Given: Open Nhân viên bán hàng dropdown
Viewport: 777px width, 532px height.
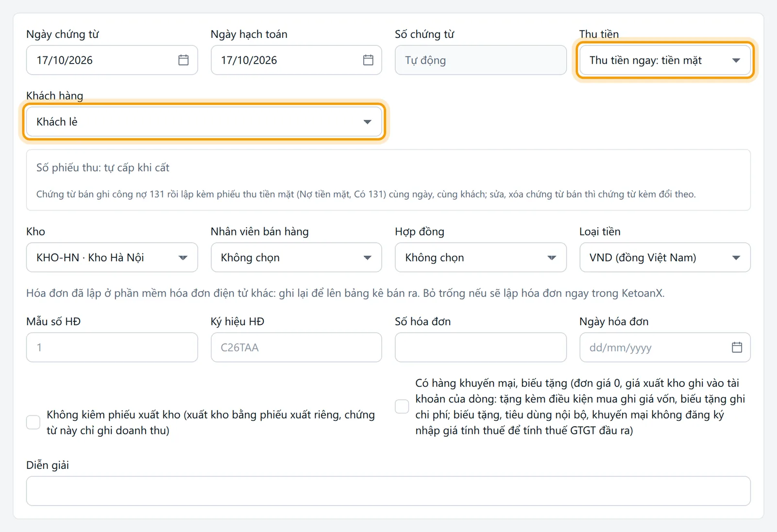Looking at the screenshot, I should (296, 257).
